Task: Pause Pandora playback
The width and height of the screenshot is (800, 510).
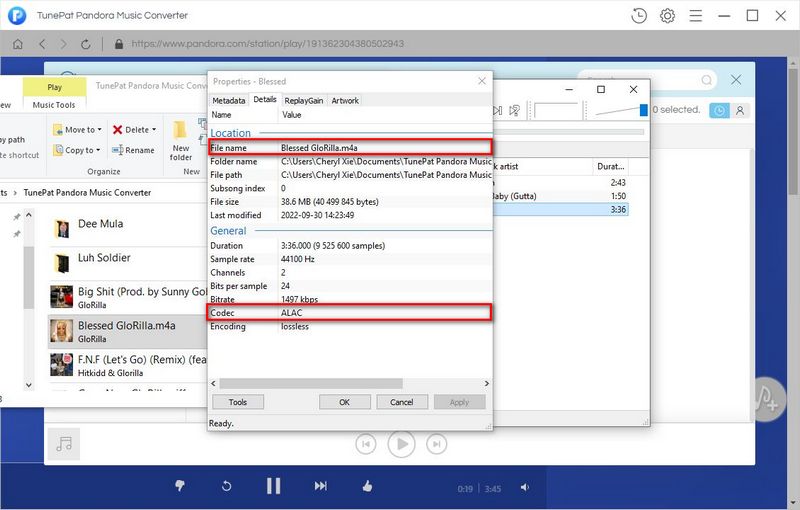Action: point(273,486)
